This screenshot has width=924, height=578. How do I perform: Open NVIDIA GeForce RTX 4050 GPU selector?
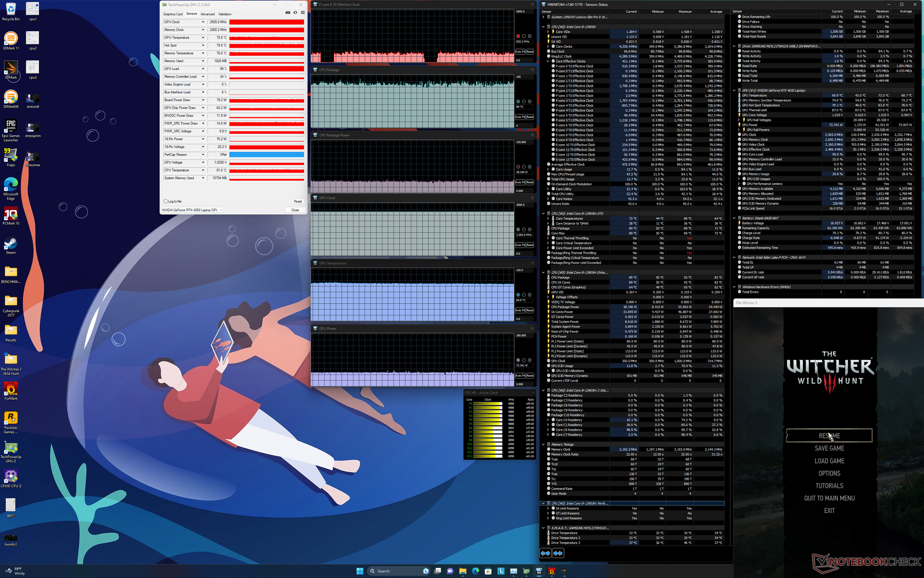coord(192,210)
